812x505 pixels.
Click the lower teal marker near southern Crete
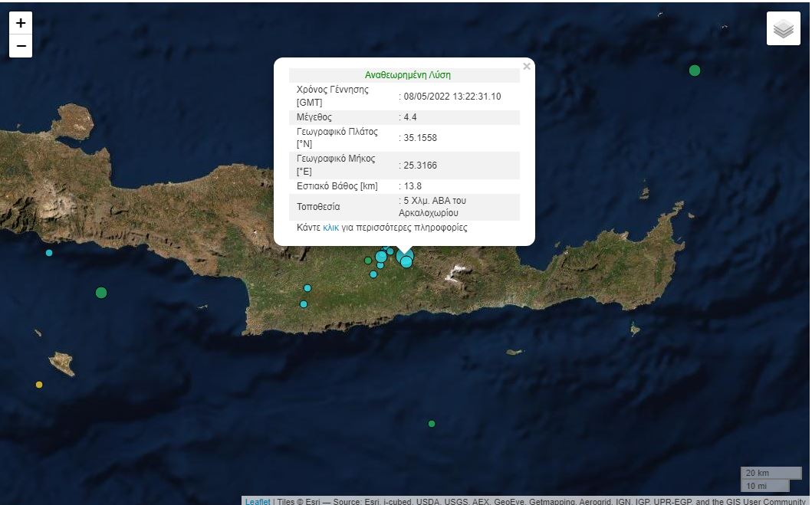304,303
